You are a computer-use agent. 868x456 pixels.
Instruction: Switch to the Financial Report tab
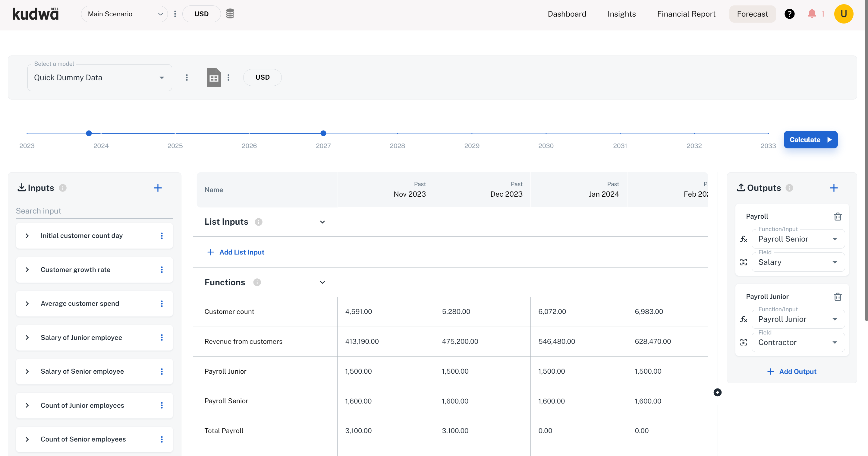(x=686, y=14)
